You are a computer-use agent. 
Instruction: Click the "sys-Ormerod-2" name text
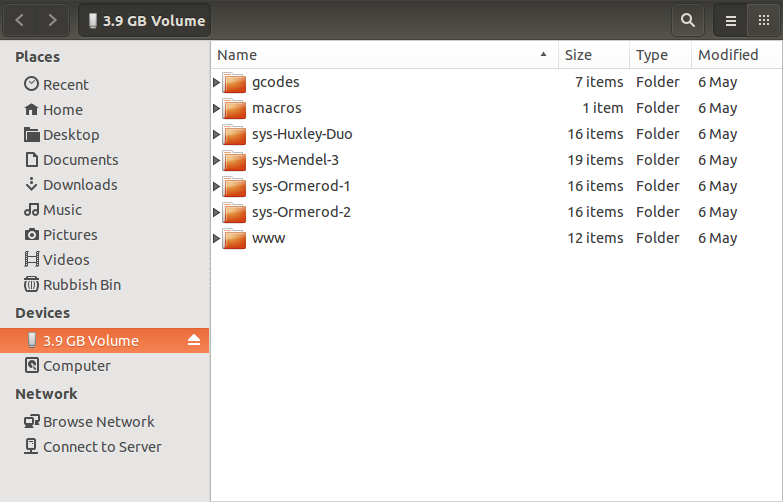301,212
